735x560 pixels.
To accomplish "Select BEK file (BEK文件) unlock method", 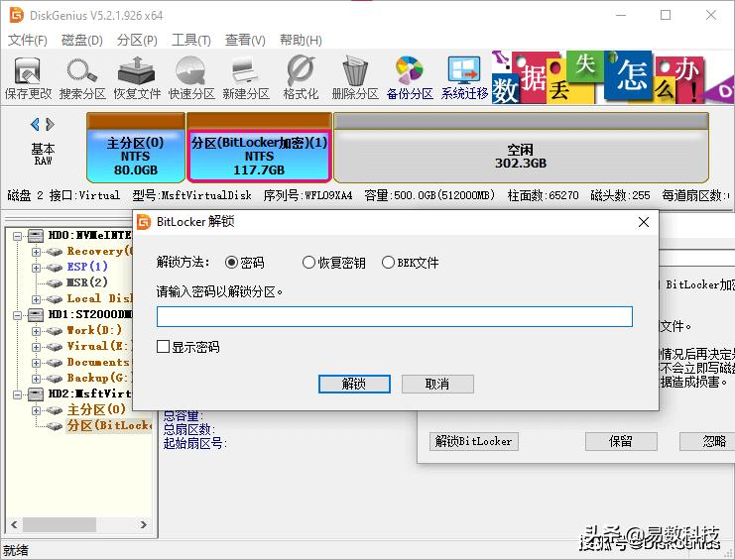I will [388, 263].
